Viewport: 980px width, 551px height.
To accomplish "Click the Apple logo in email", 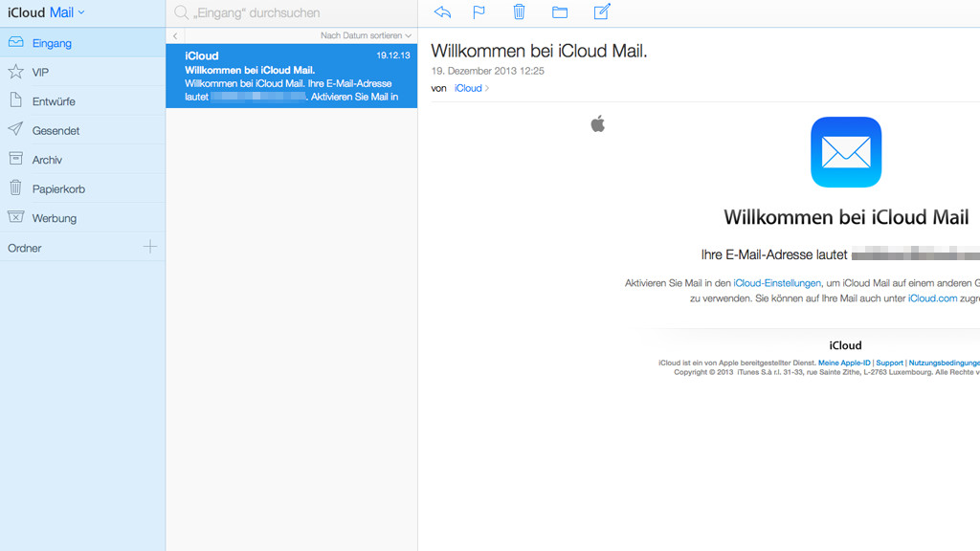I will tap(598, 123).
